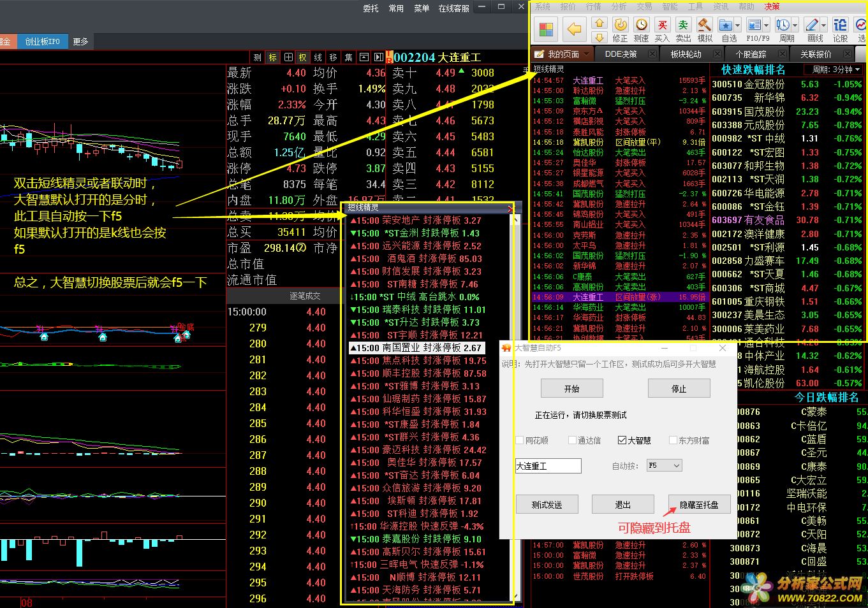Screen dimensions: 868x608
Task: Select 南国置业 封涨停板 row in 短线精灵
Action: (417, 348)
